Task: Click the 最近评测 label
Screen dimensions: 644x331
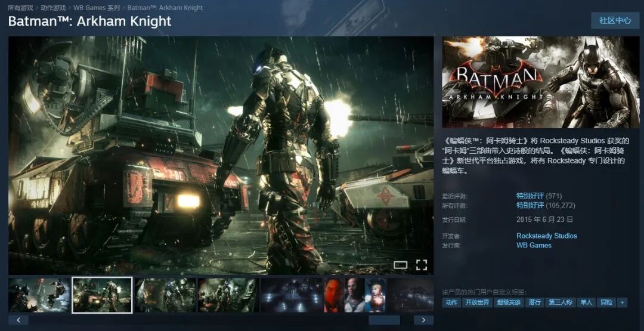Action: [x=454, y=196]
